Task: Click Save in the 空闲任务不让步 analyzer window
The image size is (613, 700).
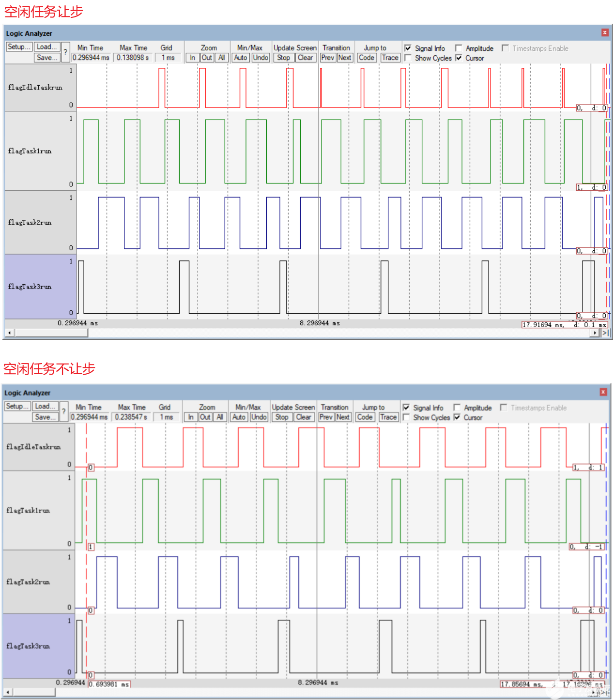Action: tap(46, 417)
